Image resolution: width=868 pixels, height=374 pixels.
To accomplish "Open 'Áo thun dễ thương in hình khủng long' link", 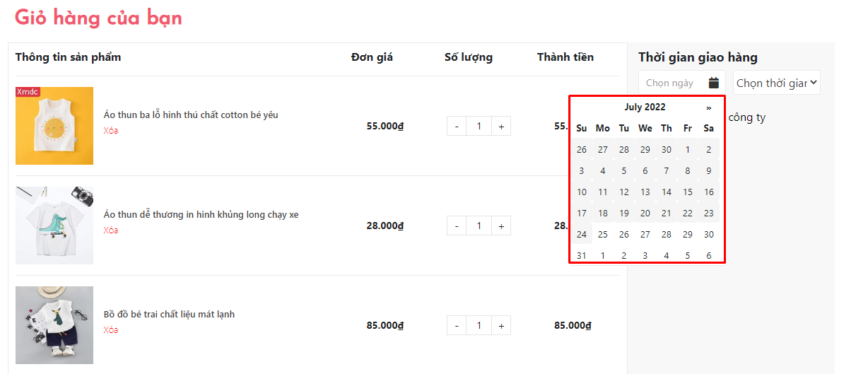I will tap(201, 215).
